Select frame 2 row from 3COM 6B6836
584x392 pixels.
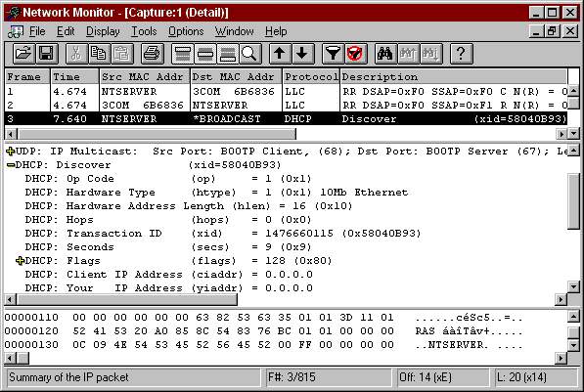tap(286, 105)
